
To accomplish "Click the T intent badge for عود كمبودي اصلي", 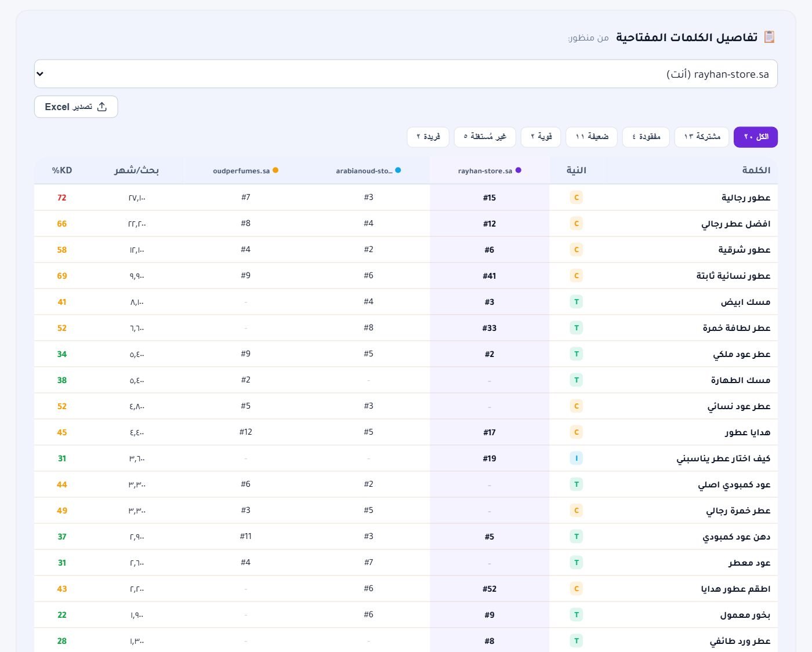I will 577,485.
